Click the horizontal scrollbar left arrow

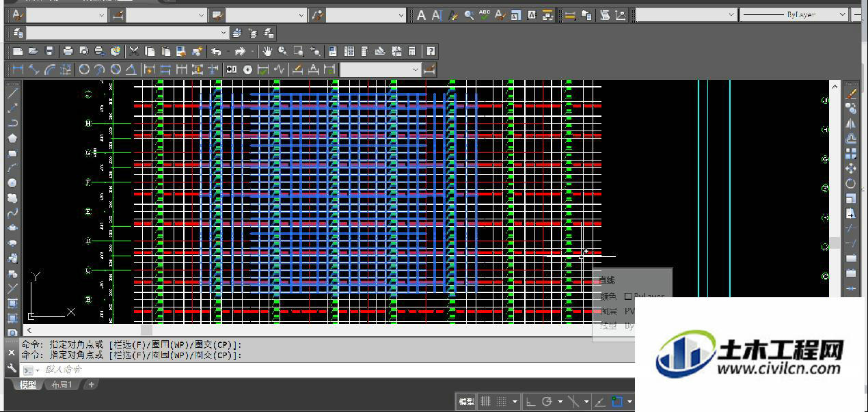29,329
